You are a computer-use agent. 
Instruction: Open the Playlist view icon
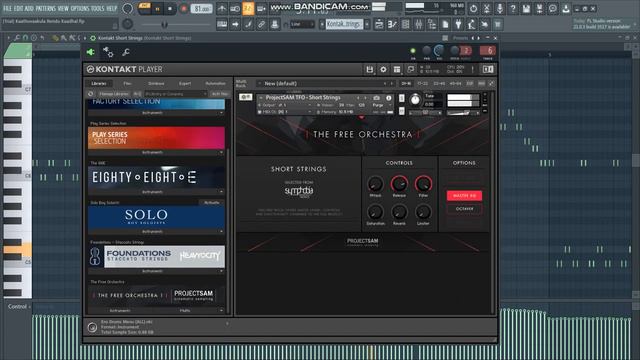click(x=379, y=24)
